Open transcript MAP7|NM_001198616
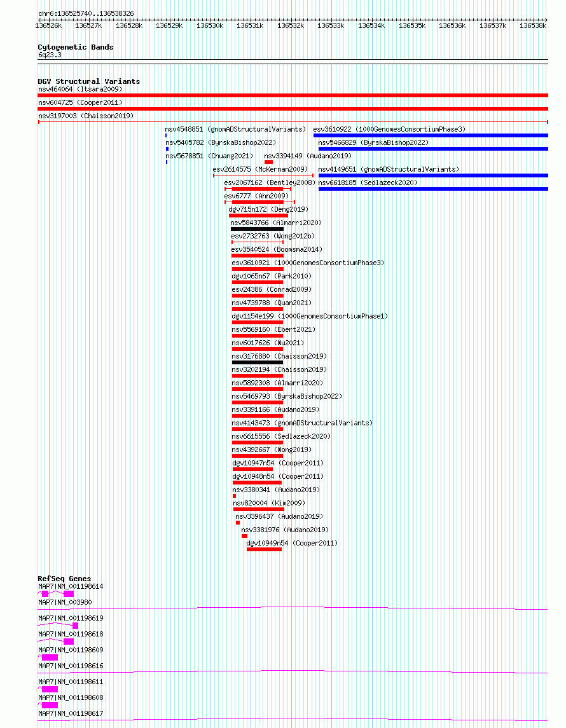Screen dimensions: 566x728 pyautogui.click(x=71, y=666)
